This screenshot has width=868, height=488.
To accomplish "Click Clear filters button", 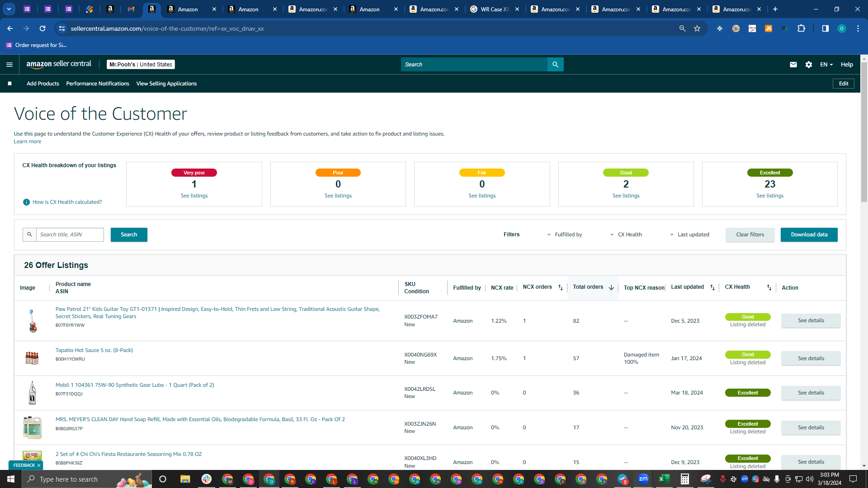I will coord(750,235).
